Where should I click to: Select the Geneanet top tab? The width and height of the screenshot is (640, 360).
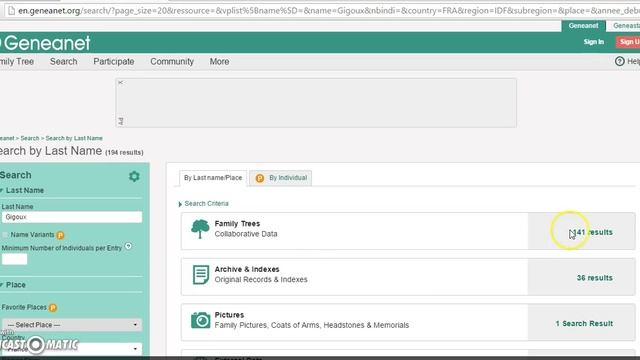pyautogui.click(x=583, y=26)
